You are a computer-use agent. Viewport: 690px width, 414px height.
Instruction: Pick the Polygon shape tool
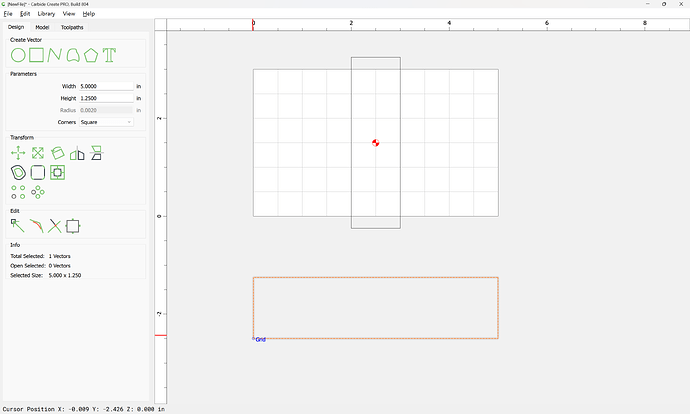tap(91, 55)
